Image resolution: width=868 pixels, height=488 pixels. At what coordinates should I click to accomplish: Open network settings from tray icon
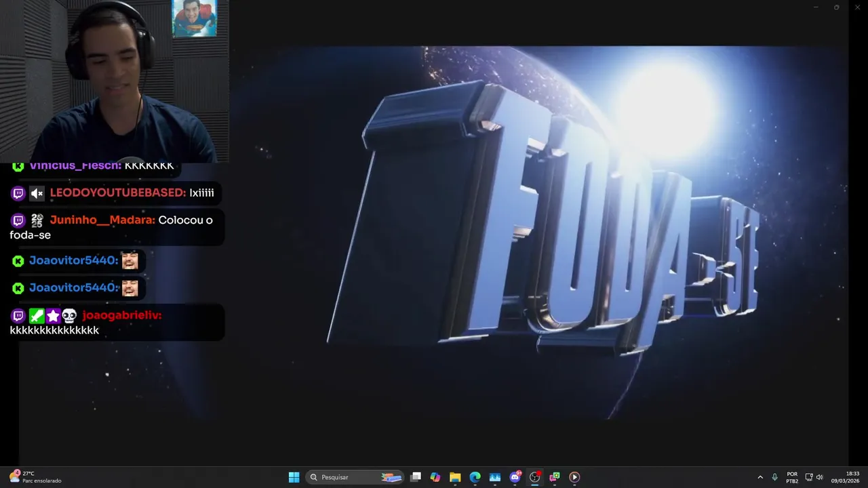pyautogui.click(x=809, y=477)
